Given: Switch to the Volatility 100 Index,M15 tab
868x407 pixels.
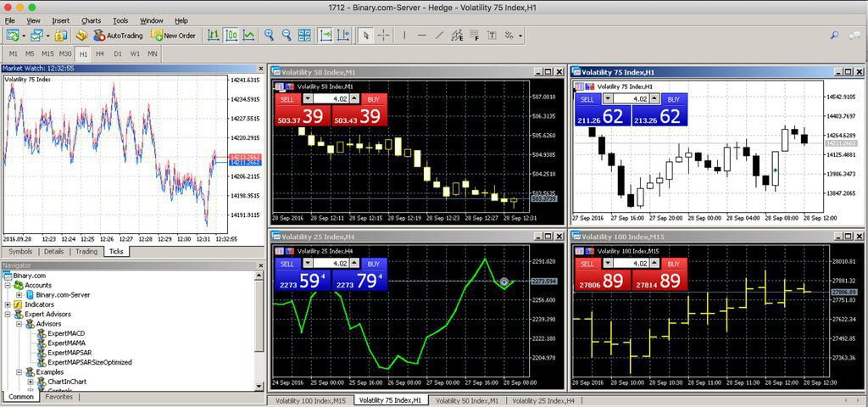Looking at the screenshot, I should point(308,400).
